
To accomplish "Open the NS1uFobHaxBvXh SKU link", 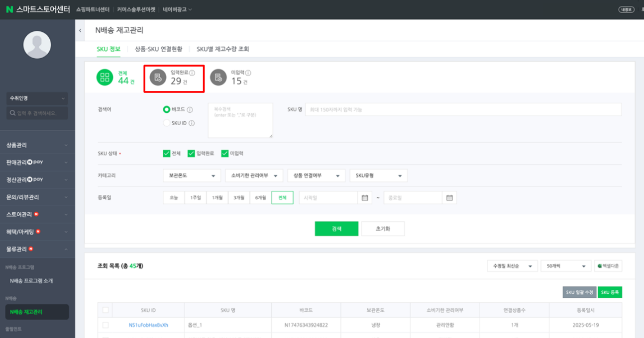I will 148,325.
